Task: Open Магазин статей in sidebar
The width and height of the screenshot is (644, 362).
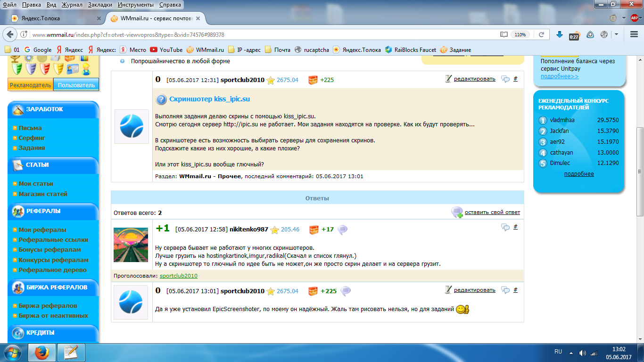Action: point(43,194)
